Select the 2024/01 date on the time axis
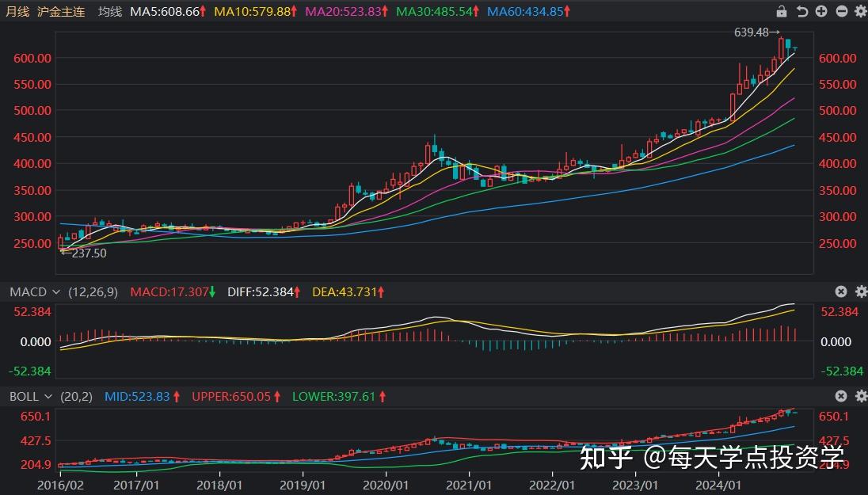The image size is (868, 495). [x=718, y=485]
